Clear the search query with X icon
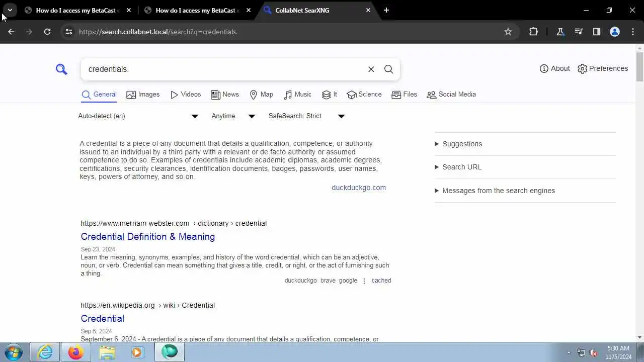644x362 pixels. (x=371, y=69)
